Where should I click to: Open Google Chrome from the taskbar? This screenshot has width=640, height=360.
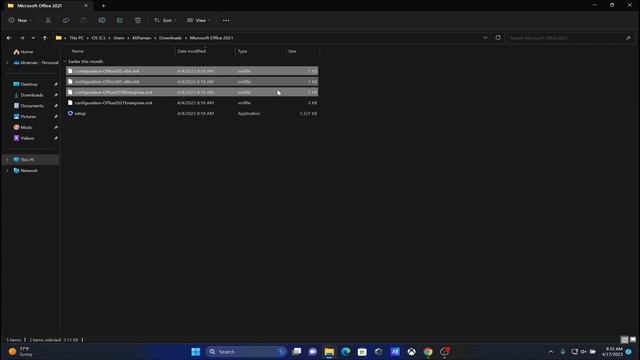tap(428, 352)
